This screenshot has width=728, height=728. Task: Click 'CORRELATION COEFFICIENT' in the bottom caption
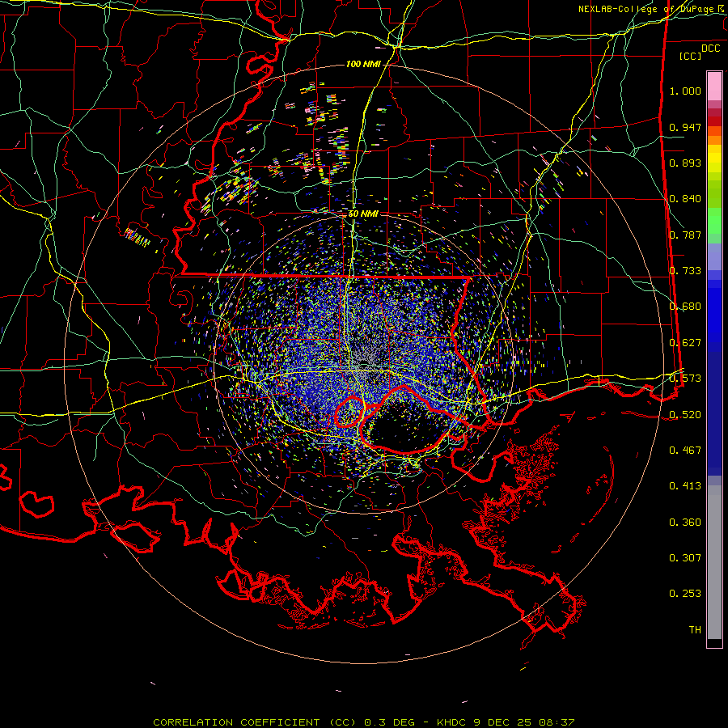coord(236,722)
